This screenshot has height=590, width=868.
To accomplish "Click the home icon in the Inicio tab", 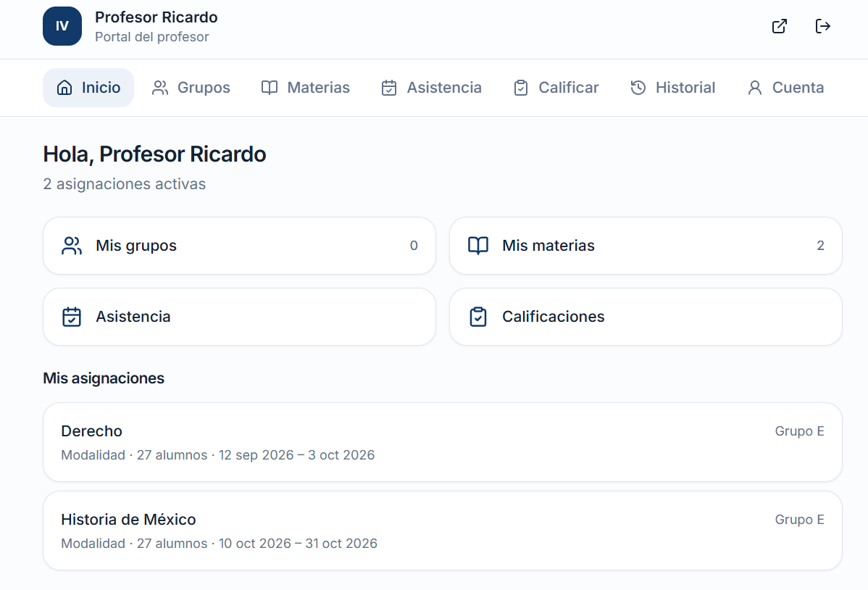I will click(x=64, y=88).
